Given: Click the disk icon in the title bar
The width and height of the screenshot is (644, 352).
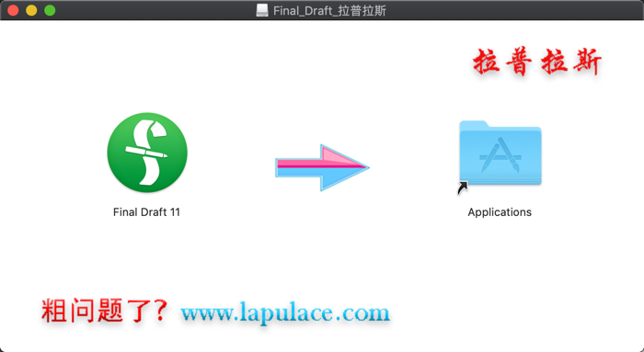Looking at the screenshot, I should click(x=262, y=10).
